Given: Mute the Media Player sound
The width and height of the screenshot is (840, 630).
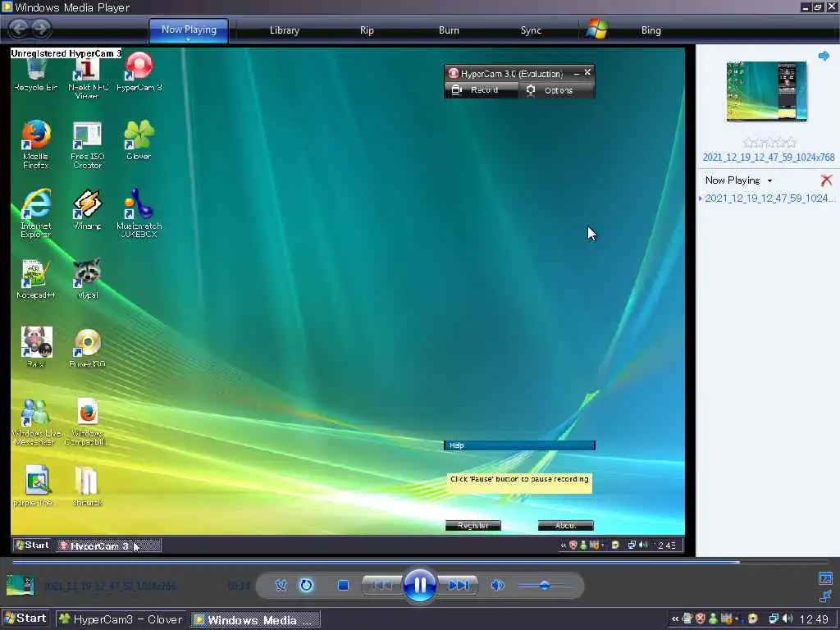Looking at the screenshot, I should [498, 585].
